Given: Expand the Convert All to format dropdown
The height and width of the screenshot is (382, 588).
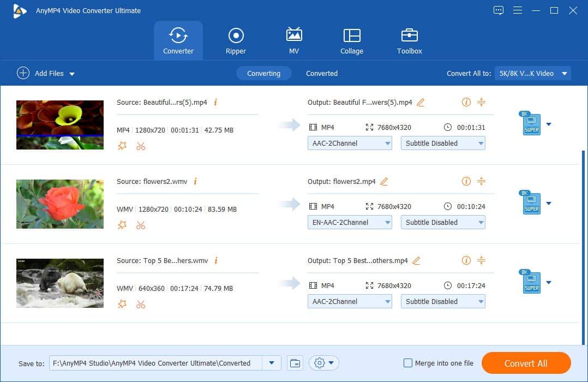Looking at the screenshot, I should click(532, 73).
